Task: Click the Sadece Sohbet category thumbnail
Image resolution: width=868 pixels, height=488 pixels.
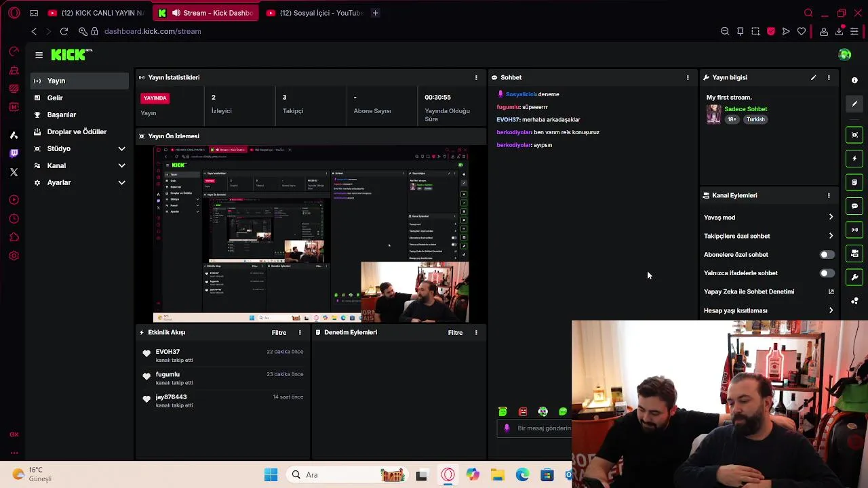Action: [x=713, y=114]
